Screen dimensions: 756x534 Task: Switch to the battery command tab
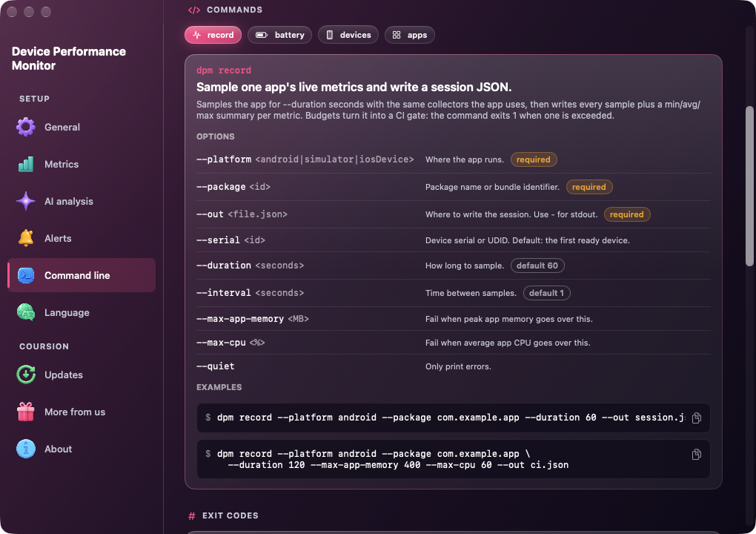(279, 35)
